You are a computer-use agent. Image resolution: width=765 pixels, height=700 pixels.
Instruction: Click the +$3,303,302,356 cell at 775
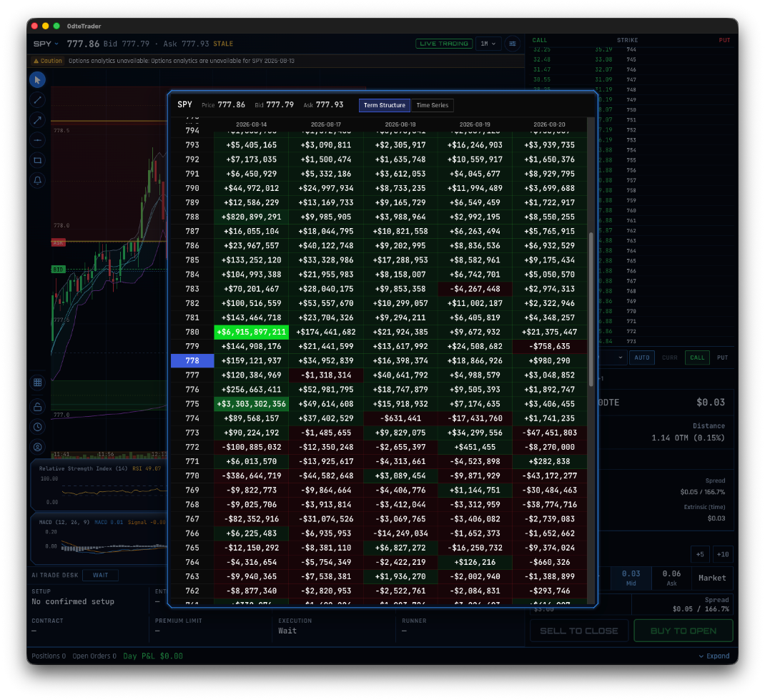[251, 404]
